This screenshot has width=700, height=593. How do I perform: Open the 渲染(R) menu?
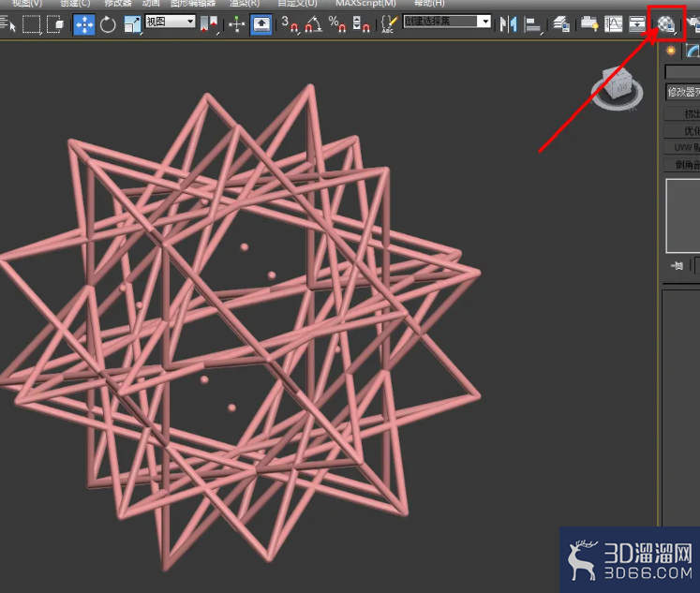coord(245,4)
